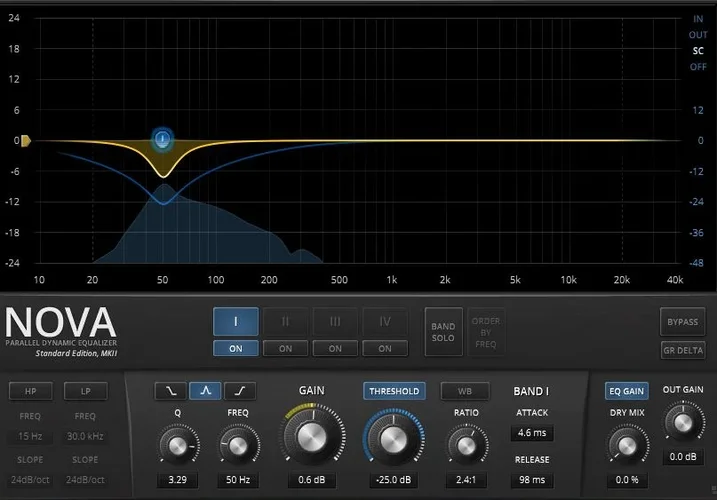Select band III tab
The image size is (717, 500).
tap(335, 322)
